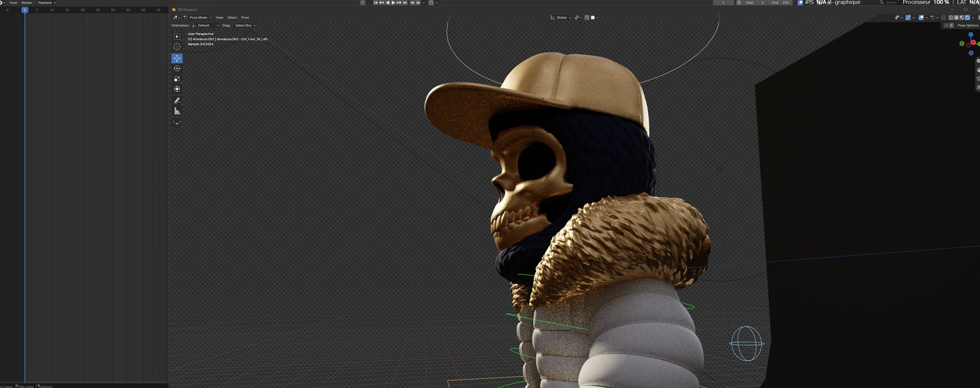The image size is (980, 388).
Task: Jump to the timeline start frame
Action: pyautogui.click(x=376, y=3)
